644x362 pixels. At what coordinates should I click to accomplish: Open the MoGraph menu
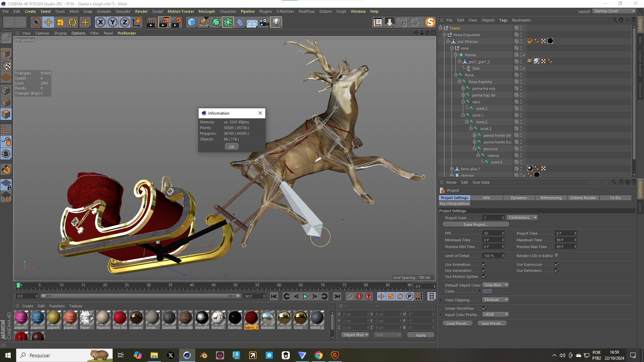point(207,11)
